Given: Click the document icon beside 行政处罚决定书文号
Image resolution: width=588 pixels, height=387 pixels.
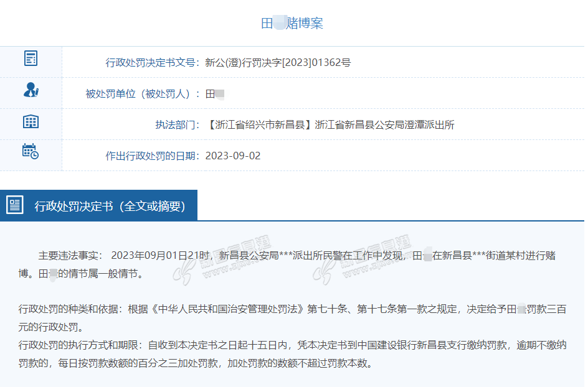Looking at the screenshot, I should (x=31, y=59).
